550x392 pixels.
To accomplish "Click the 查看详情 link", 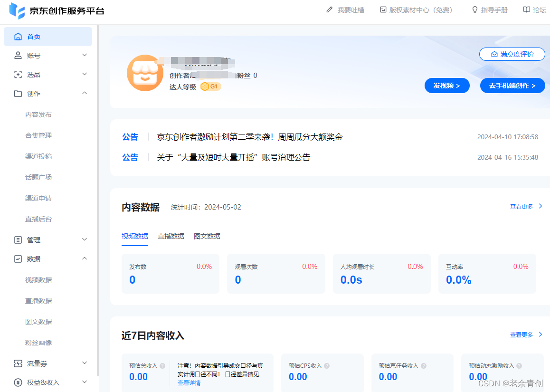I will tap(189, 383).
